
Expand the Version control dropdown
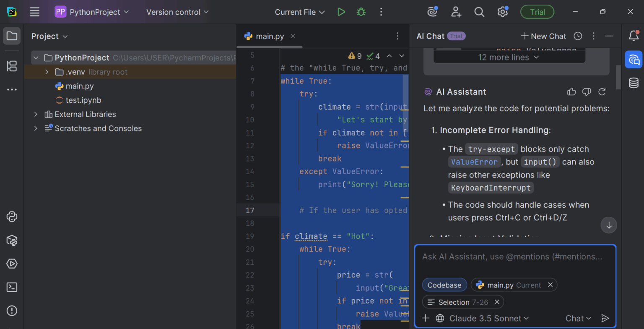coord(177,12)
